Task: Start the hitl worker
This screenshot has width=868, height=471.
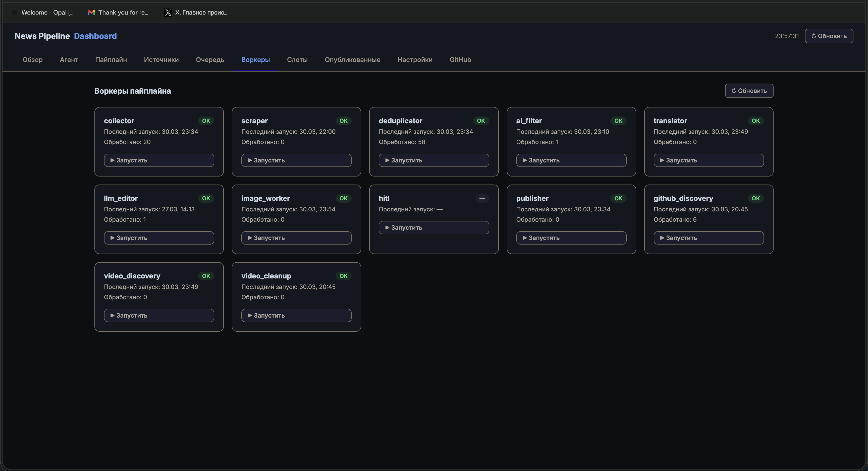Action: pyautogui.click(x=434, y=228)
